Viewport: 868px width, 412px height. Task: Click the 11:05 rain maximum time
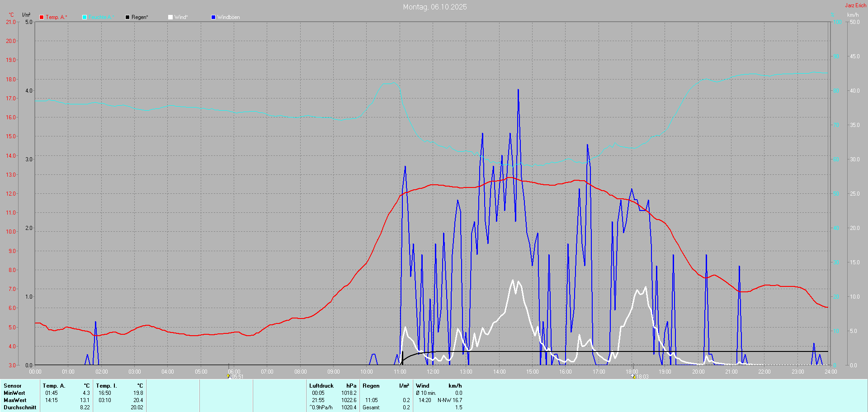click(372, 400)
